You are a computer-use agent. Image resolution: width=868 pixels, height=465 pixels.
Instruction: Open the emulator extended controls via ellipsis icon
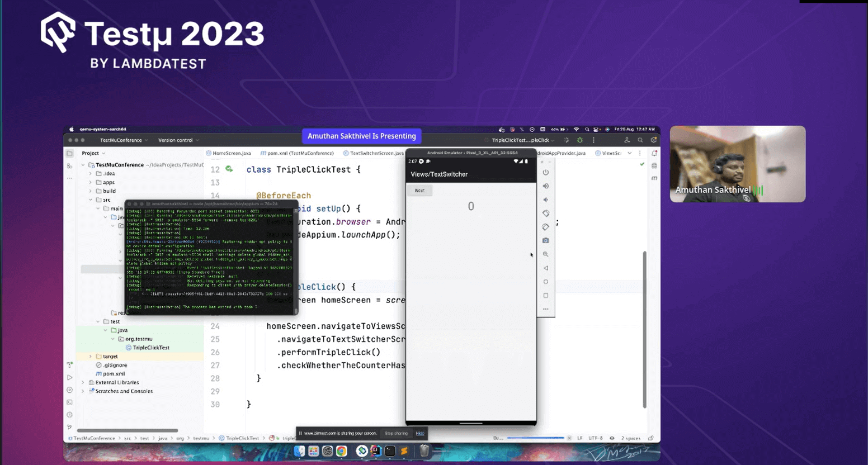pos(546,308)
